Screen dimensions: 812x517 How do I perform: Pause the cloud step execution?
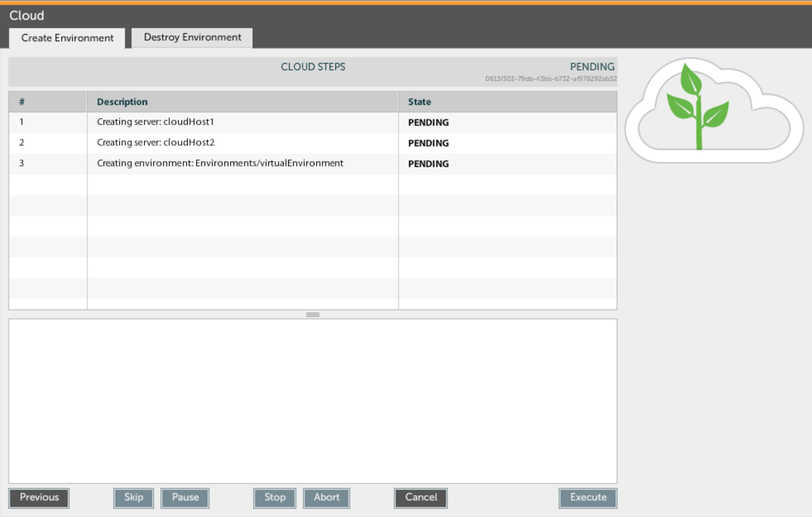(x=185, y=498)
